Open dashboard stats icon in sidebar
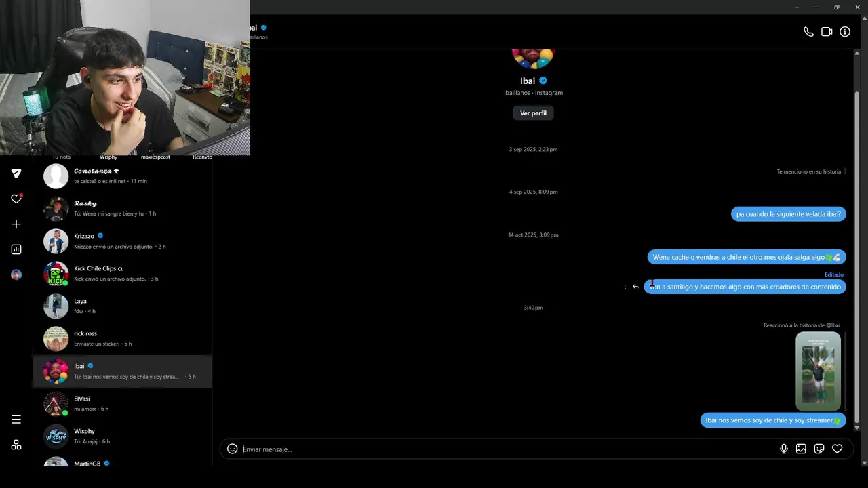The image size is (868, 488). (x=16, y=249)
